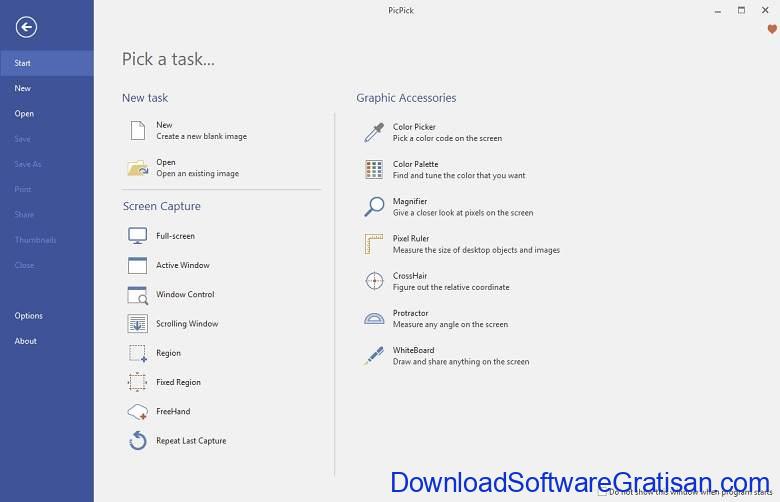Image resolution: width=780 pixels, height=502 pixels.
Task: Select Start in the sidebar
Action: [x=47, y=63]
